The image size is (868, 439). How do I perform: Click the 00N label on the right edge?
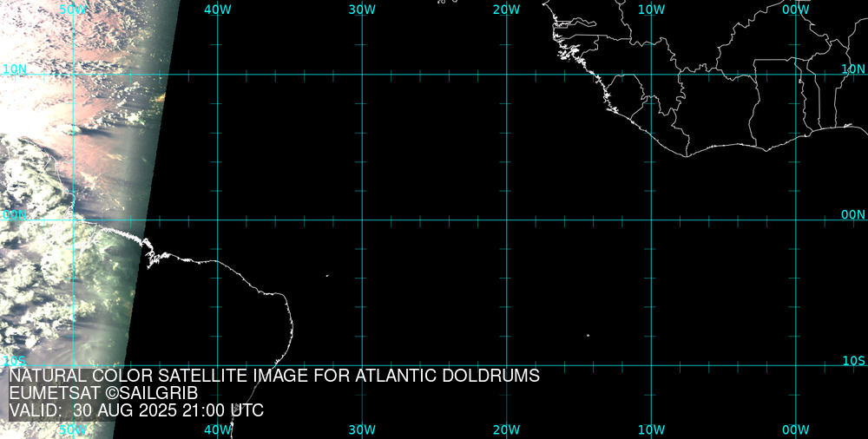[853, 215]
